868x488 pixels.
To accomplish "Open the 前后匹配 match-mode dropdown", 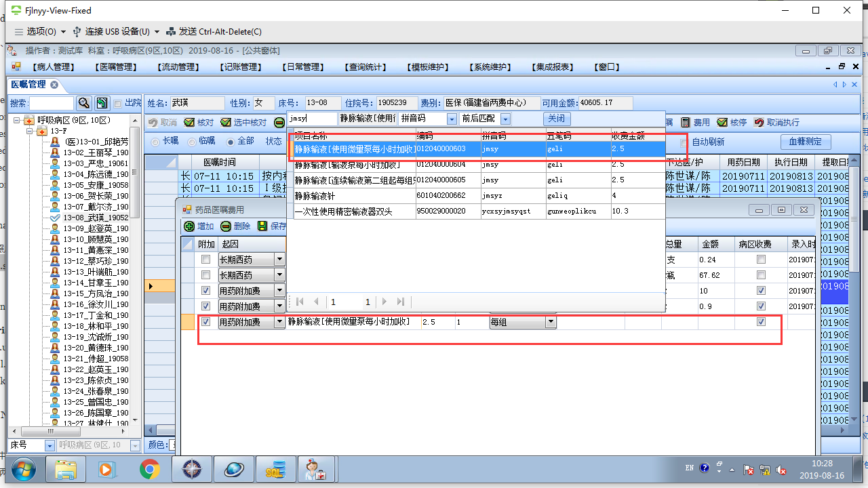I will (x=505, y=119).
